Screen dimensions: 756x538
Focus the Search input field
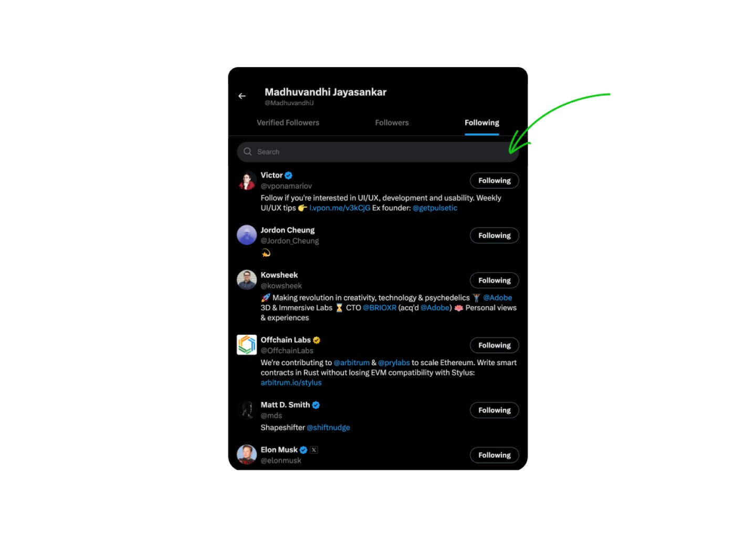point(378,152)
